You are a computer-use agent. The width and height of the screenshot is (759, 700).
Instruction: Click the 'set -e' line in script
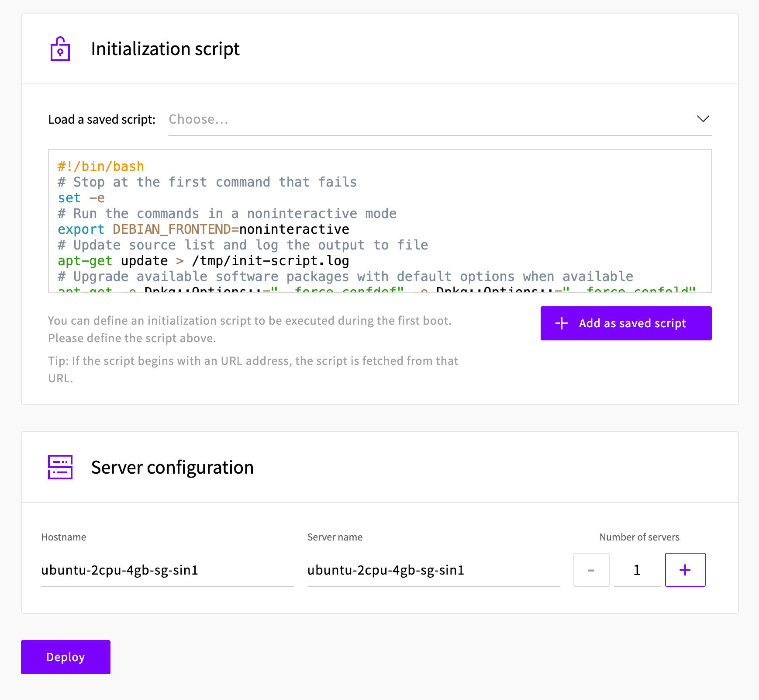81,198
